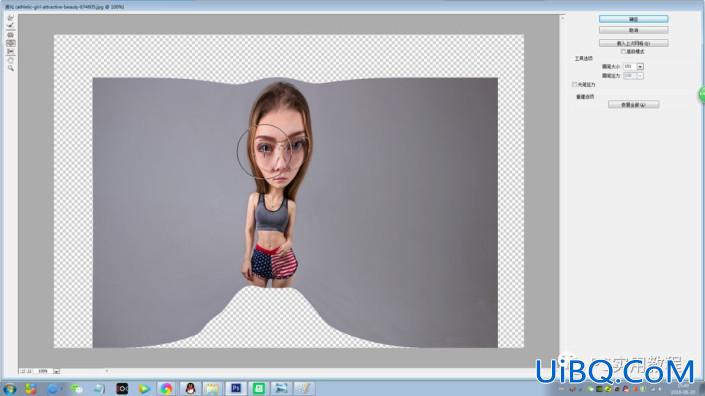The height and width of the screenshot is (396, 705).
Task: Open the zoom percentage dropdown below the preview
Action: point(57,371)
